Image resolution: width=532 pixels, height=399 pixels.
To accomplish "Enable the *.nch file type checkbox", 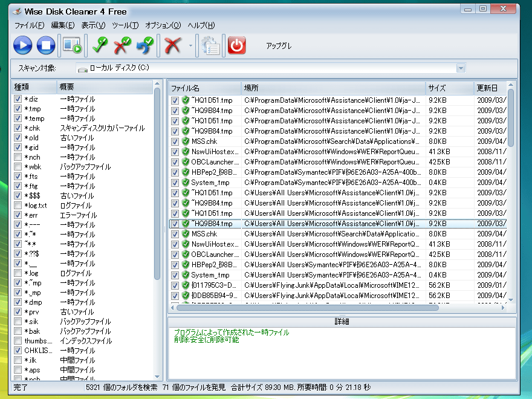I will click(x=18, y=157).
